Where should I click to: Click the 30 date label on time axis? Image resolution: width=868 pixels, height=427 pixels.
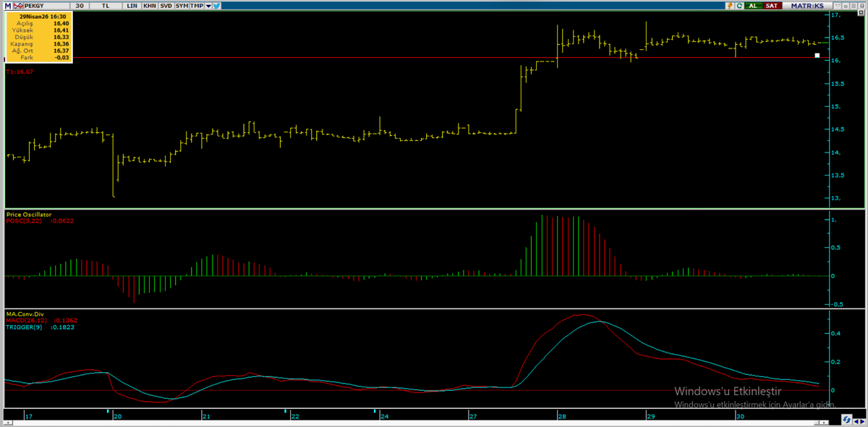740,417
